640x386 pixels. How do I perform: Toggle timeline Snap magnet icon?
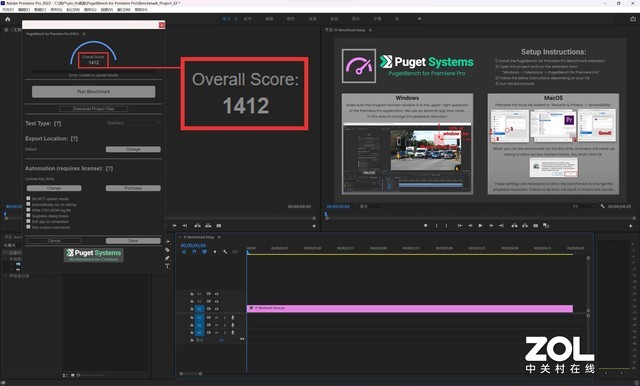coord(194,252)
